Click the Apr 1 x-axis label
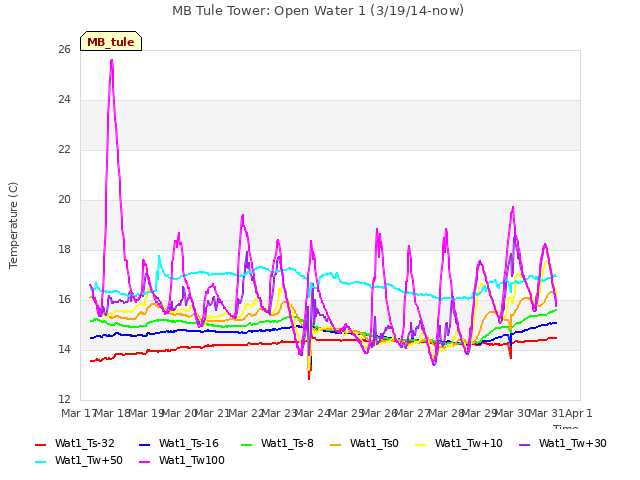Image resolution: width=640 pixels, height=480 pixels. click(x=578, y=413)
